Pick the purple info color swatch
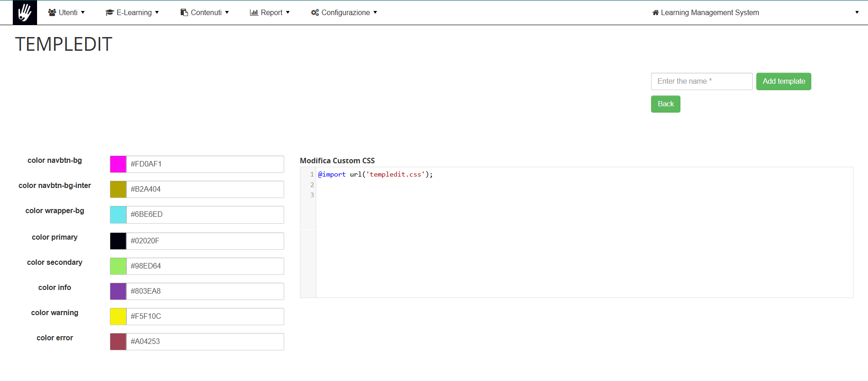This screenshot has width=868, height=381. point(118,291)
